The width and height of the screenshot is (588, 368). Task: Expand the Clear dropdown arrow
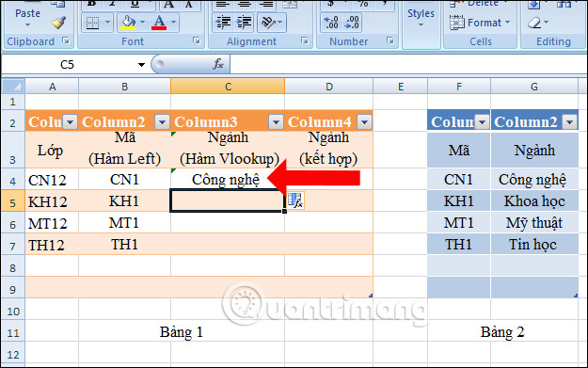tap(546, 23)
